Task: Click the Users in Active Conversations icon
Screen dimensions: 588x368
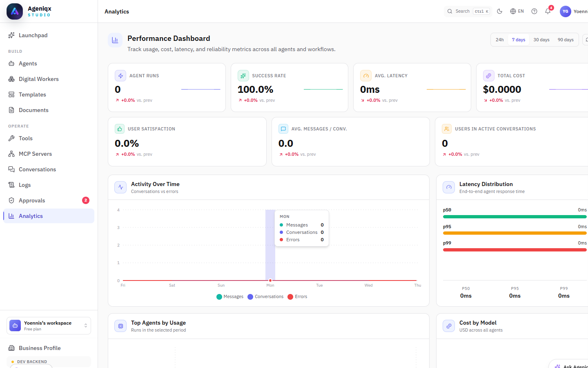Action: coord(447,129)
